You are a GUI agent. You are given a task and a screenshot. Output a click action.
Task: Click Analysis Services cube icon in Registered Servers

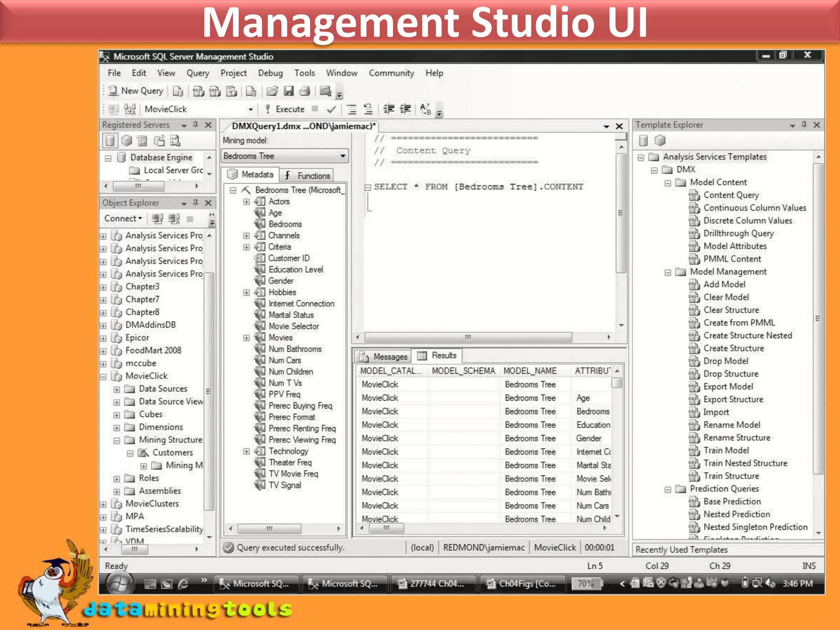126,141
